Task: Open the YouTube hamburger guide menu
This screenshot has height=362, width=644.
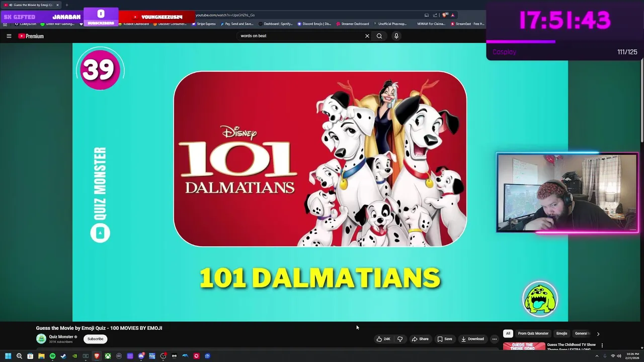Action: pyautogui.click(x=9, y=36)
